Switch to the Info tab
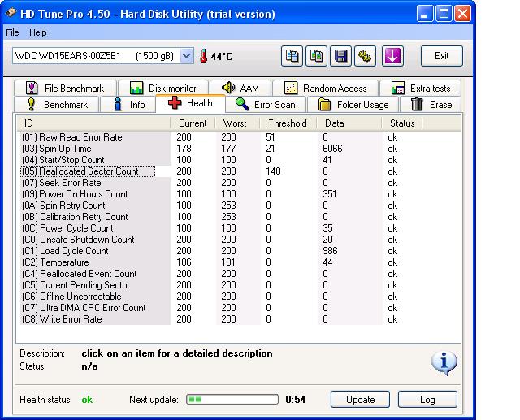Screen dimensions: 520x420 (128, 105)
